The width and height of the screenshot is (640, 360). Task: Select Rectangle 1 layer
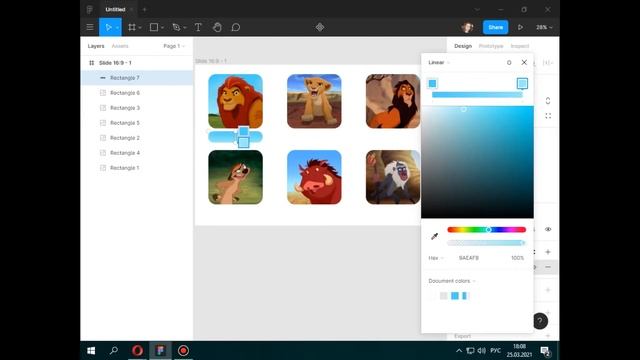137,168
